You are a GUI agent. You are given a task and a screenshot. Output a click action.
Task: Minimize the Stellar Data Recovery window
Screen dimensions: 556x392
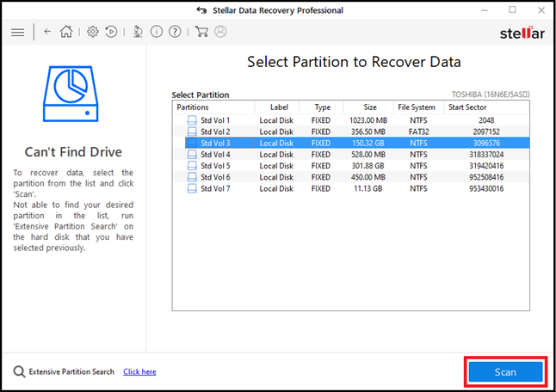point(485,10)
